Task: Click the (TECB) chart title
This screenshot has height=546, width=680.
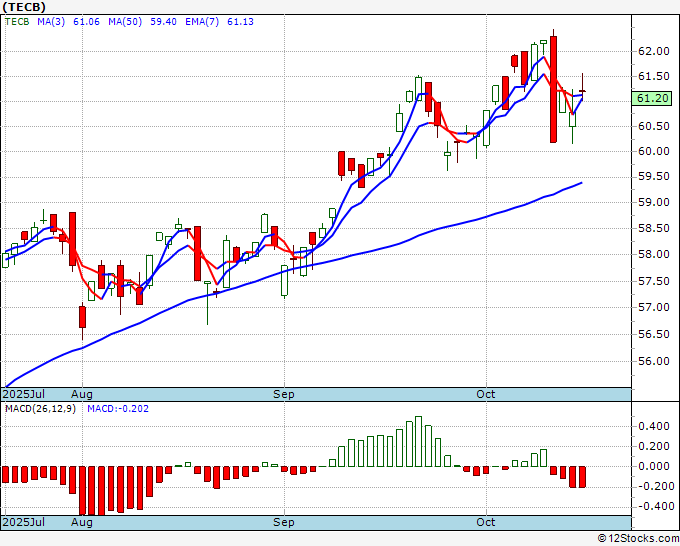Action: [23, 7]
